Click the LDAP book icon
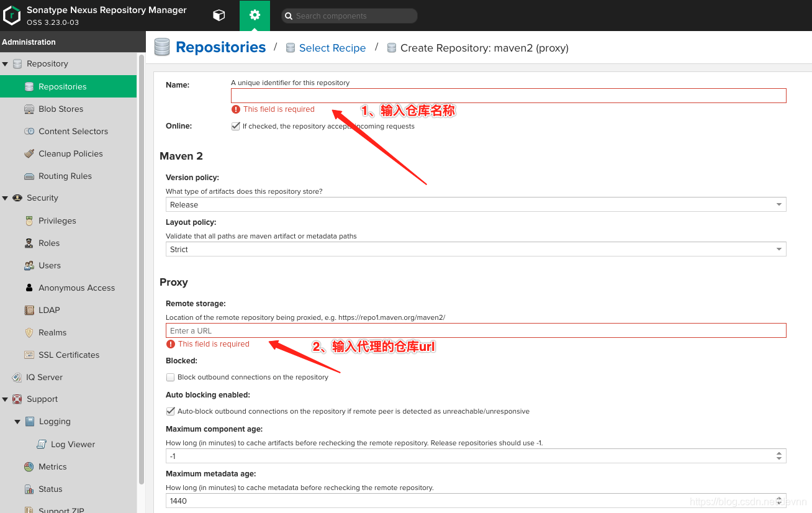This screenshot has width=812, height=513. 29,310
